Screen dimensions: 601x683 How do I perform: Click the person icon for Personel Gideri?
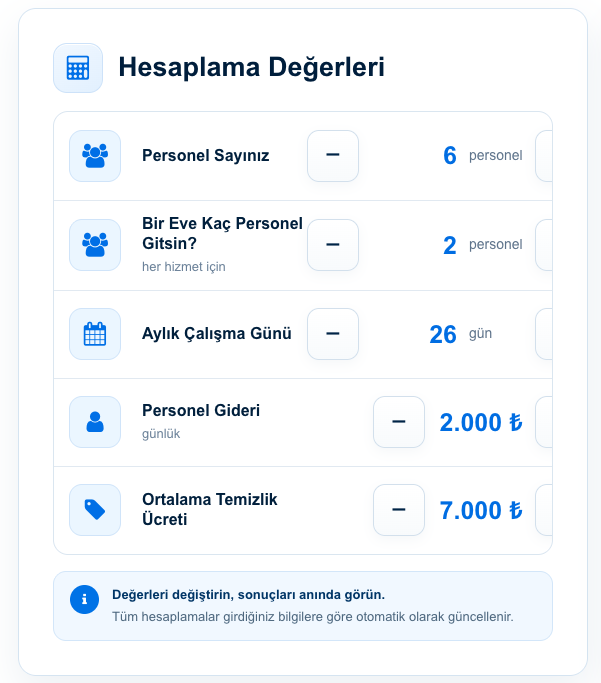[95, 422]
